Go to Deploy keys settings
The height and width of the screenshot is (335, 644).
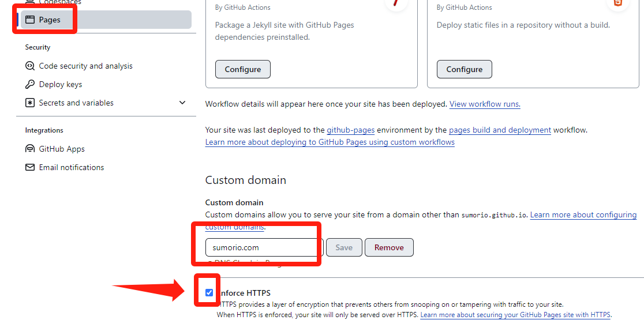click(60, 84)
